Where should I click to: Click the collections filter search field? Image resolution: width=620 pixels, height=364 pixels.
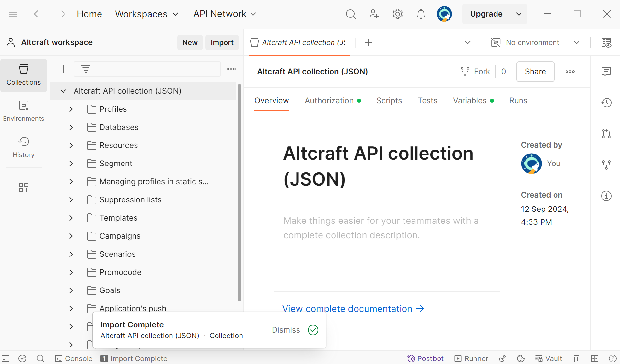tap(147, 69)
